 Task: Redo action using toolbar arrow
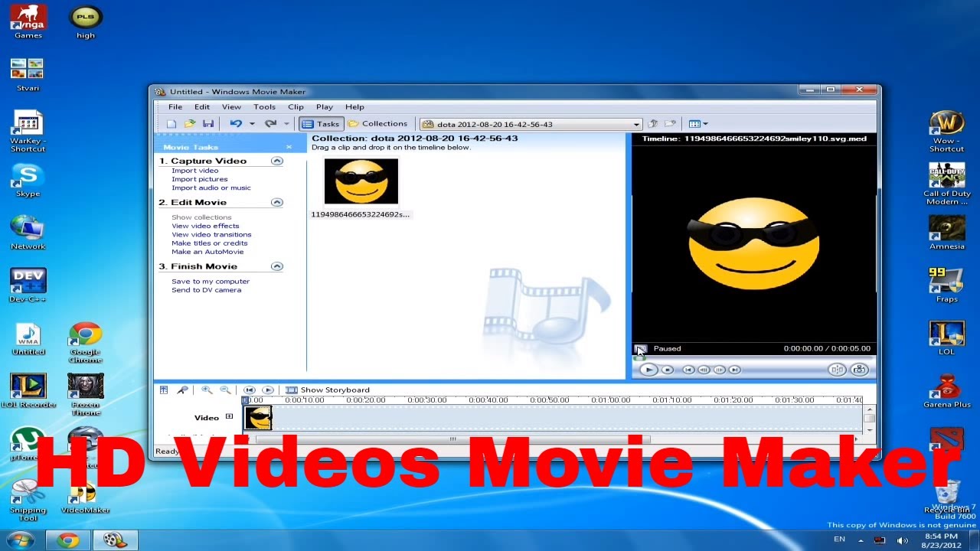click(270, 124)
